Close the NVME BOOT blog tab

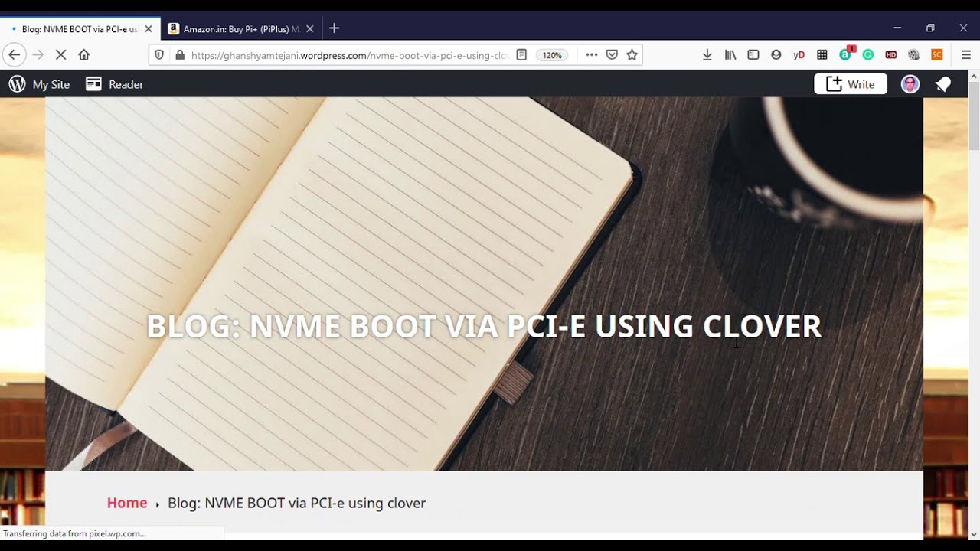149,29
